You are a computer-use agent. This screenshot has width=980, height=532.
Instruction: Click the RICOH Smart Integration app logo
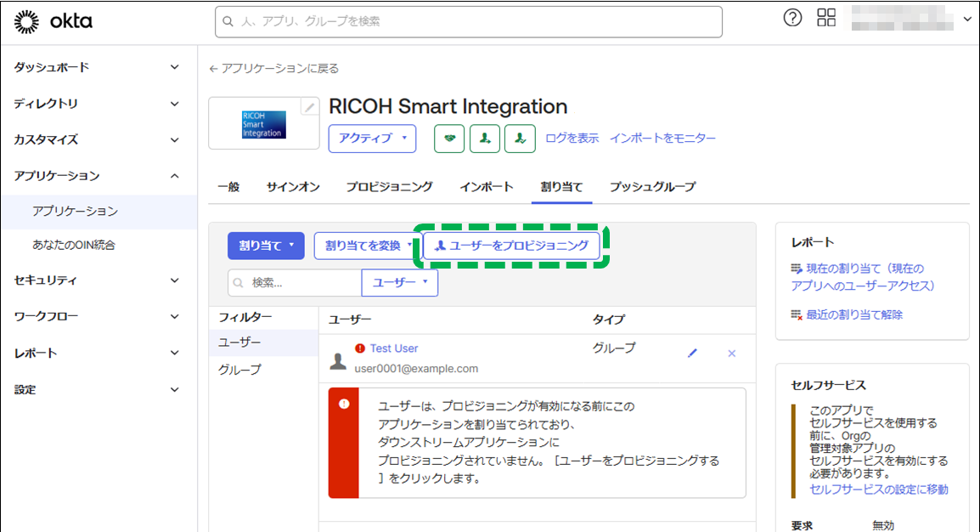point(264,124)
